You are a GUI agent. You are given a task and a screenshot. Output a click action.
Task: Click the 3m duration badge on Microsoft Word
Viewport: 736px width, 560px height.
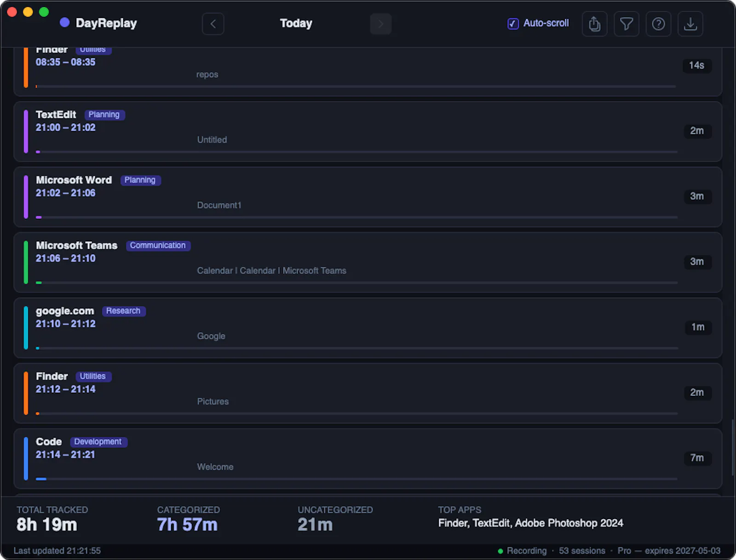pyautogui.click(x=697, y=196)
